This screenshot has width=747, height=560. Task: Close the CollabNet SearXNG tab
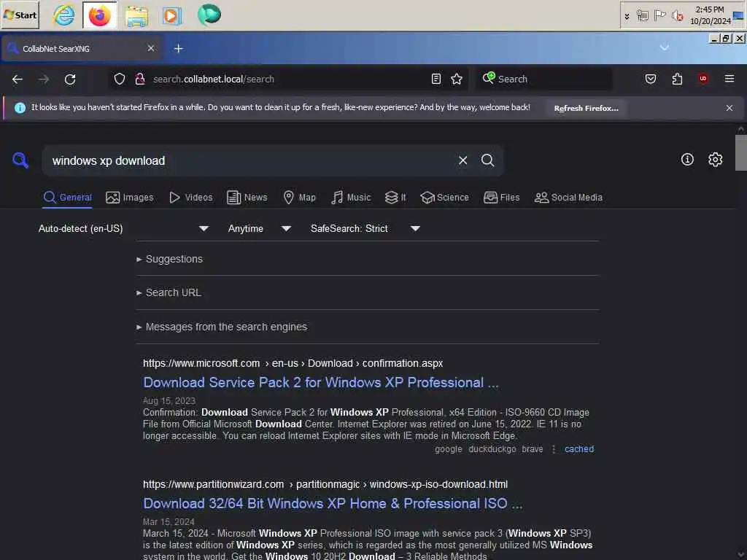pos(150,48)
